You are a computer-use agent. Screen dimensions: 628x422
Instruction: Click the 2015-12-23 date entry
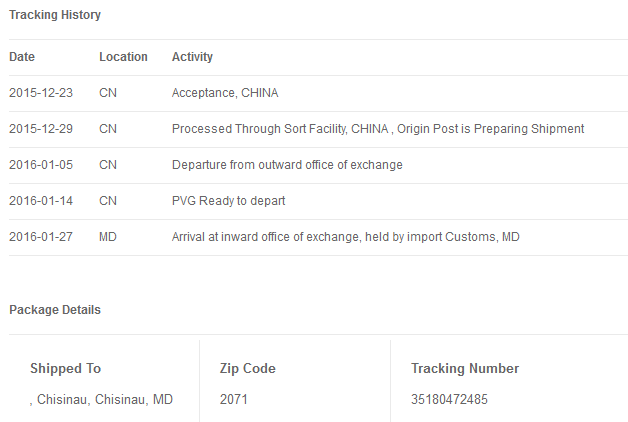tap(41, 93)
